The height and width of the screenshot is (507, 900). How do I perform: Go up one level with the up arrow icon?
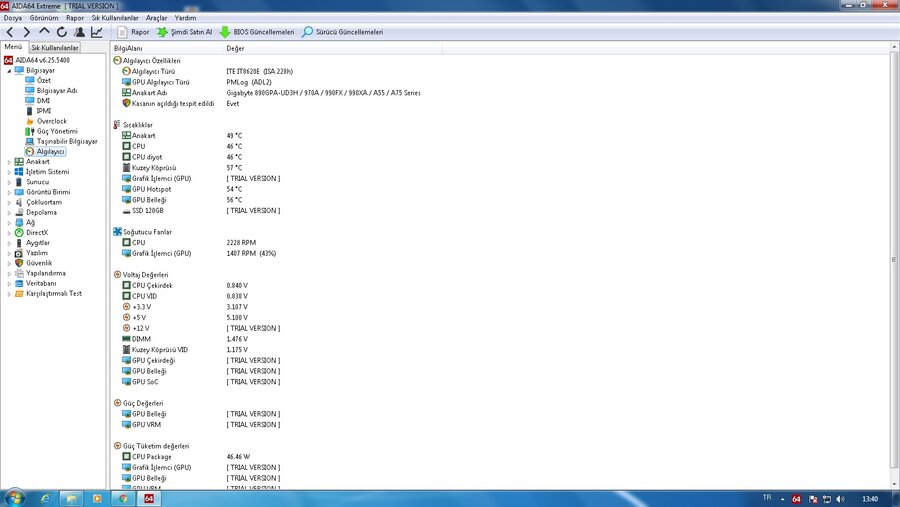point(44,32)
